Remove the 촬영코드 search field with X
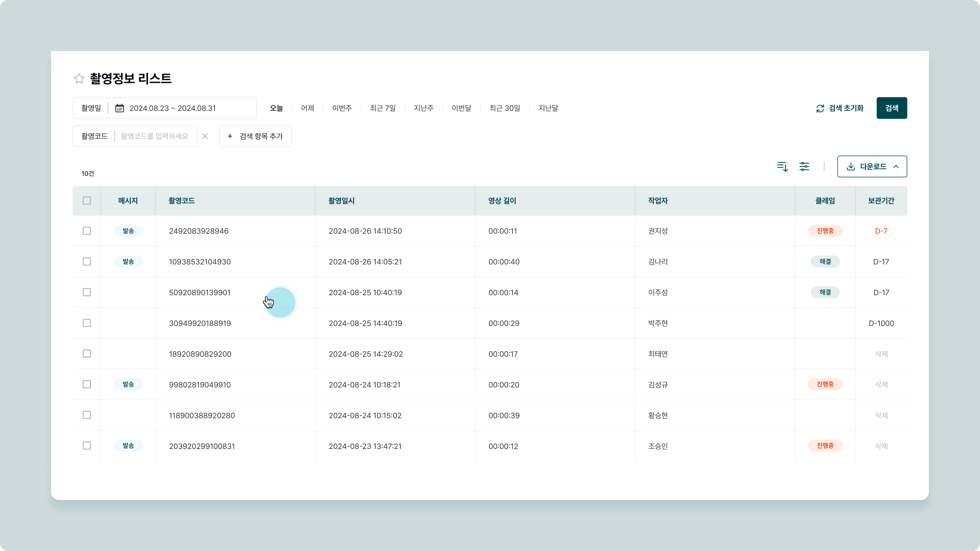980x551 pixels. 205,136
